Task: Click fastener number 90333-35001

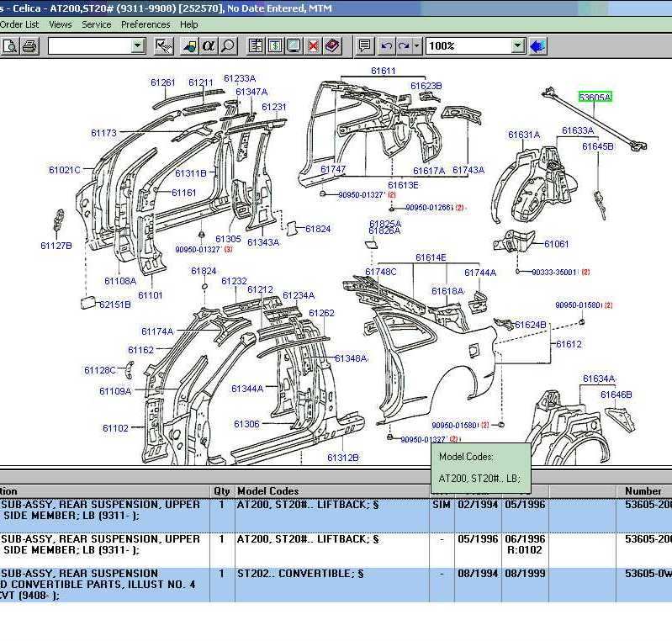Action: coord(553,273)
